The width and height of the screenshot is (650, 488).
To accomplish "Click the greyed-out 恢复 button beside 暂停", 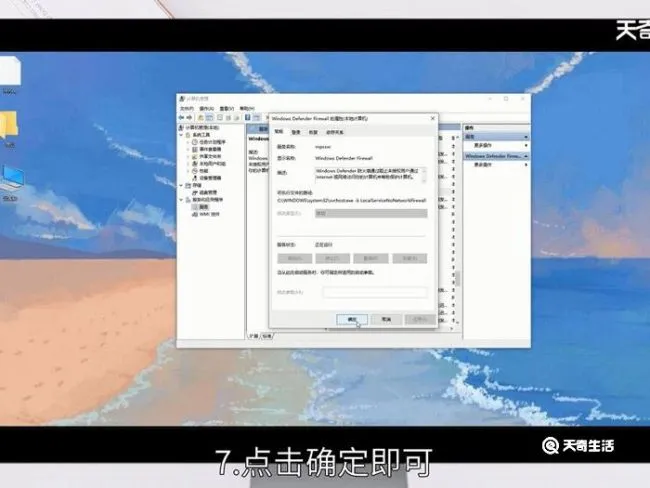I will point(410,258).
